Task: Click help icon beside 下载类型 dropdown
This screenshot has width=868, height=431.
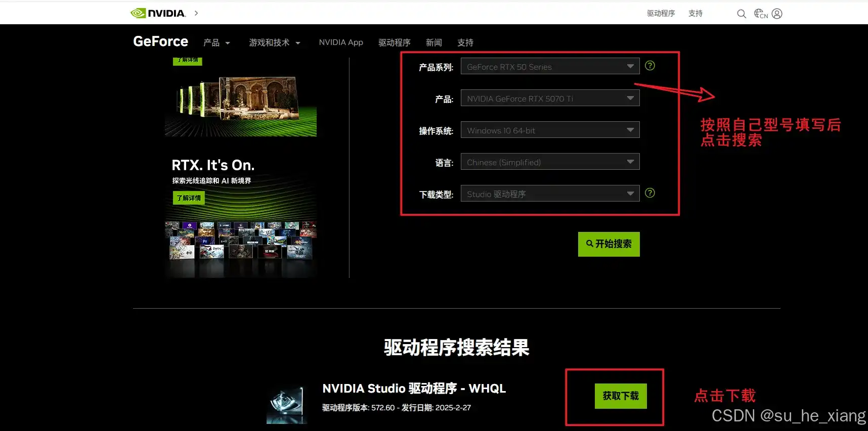Action: click(650, 193)
